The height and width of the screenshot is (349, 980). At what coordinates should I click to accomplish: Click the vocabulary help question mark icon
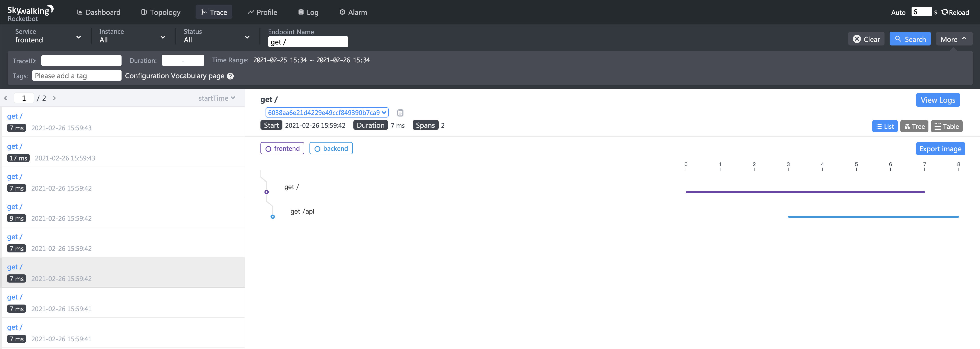(x=230, y=76)
